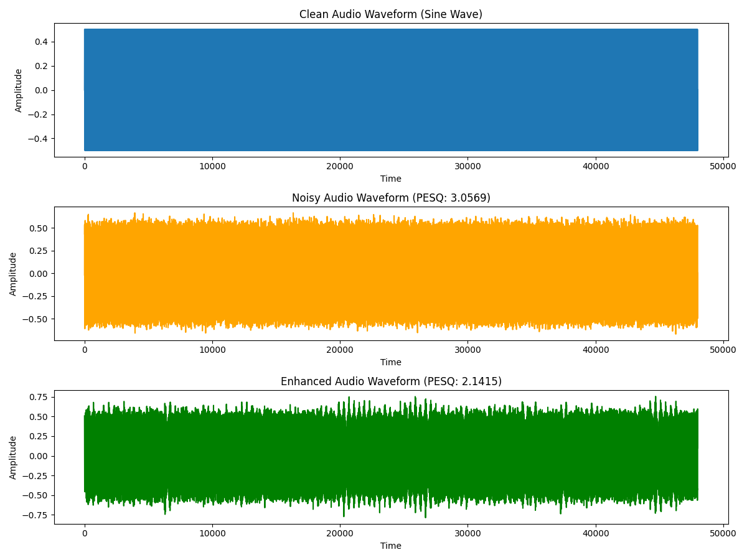Viewport: 747px width, 560px height.
Task: Click the Time axis label under the top plot
Action: [x=391, y=178]
